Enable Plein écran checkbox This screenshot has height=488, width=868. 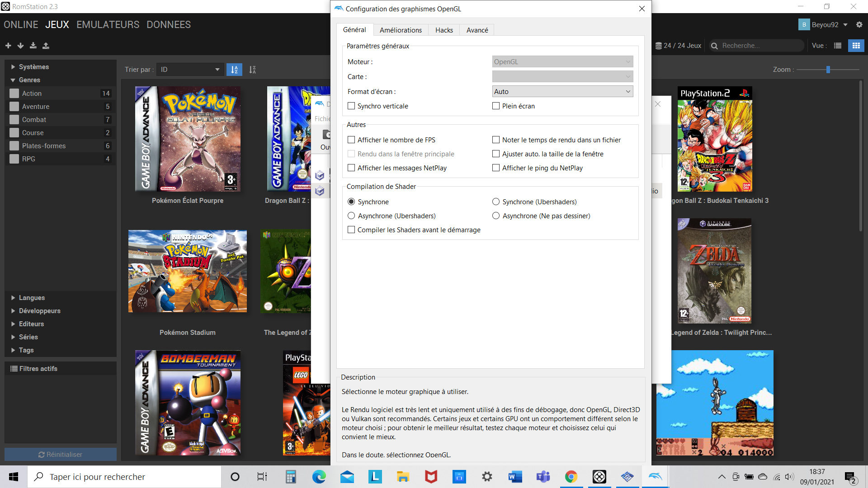pos(496,106)
